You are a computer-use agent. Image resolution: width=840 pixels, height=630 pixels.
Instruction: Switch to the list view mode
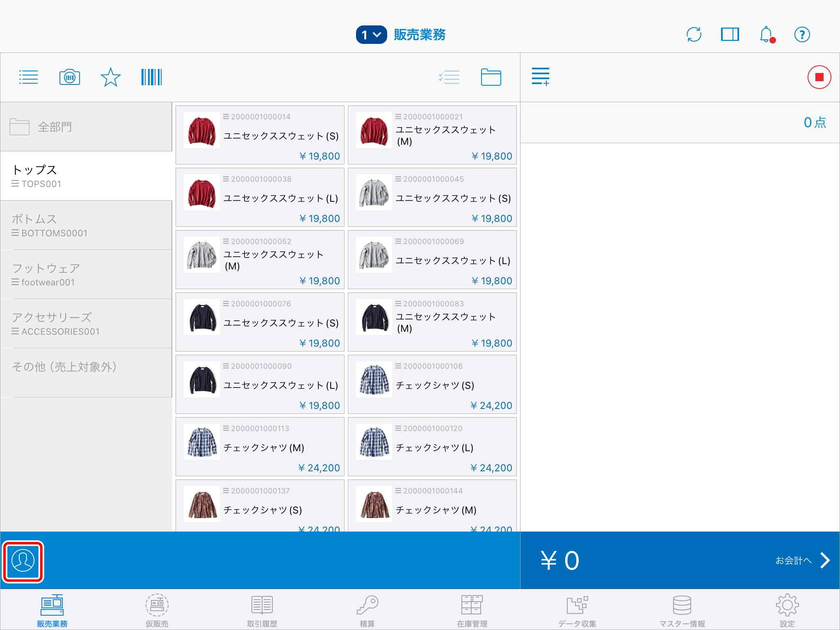[x=29, y=77]
